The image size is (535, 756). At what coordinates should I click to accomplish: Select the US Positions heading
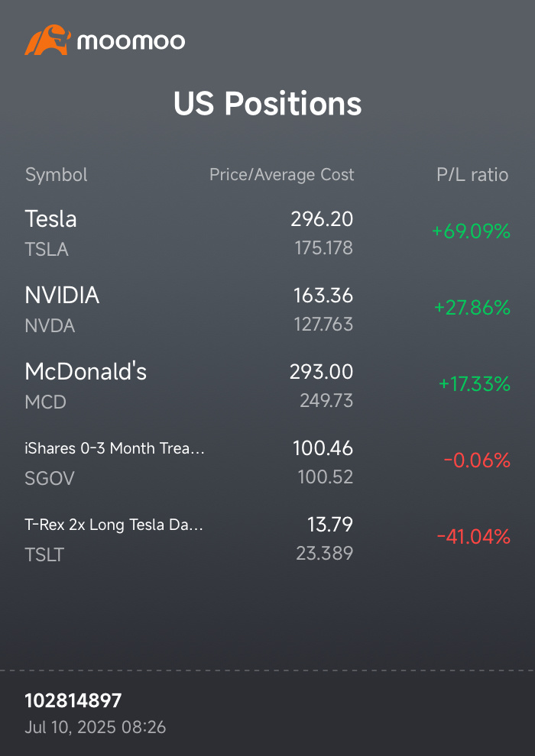(x=267, y=103)
